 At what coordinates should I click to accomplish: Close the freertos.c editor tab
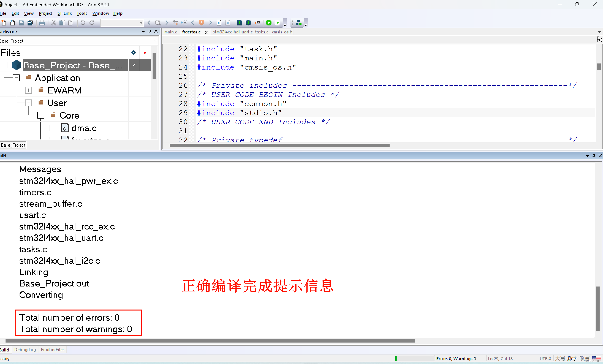207,32
